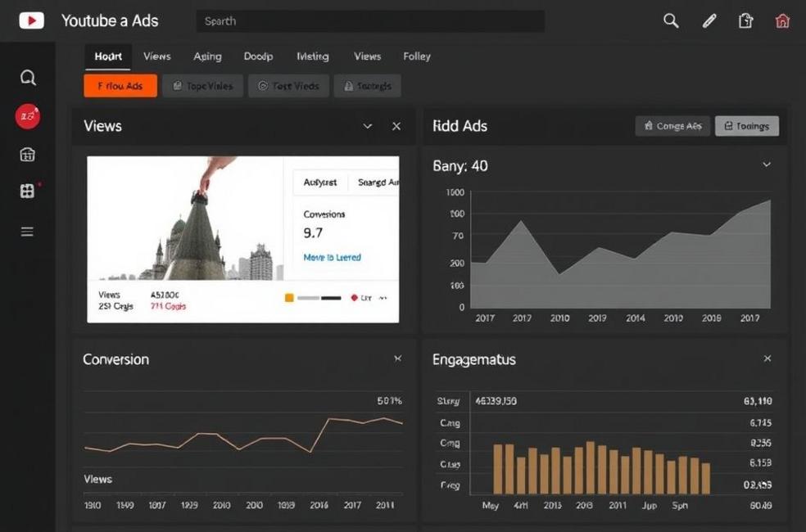
Task: Click the share document icon in header
Action: (745, 21)
